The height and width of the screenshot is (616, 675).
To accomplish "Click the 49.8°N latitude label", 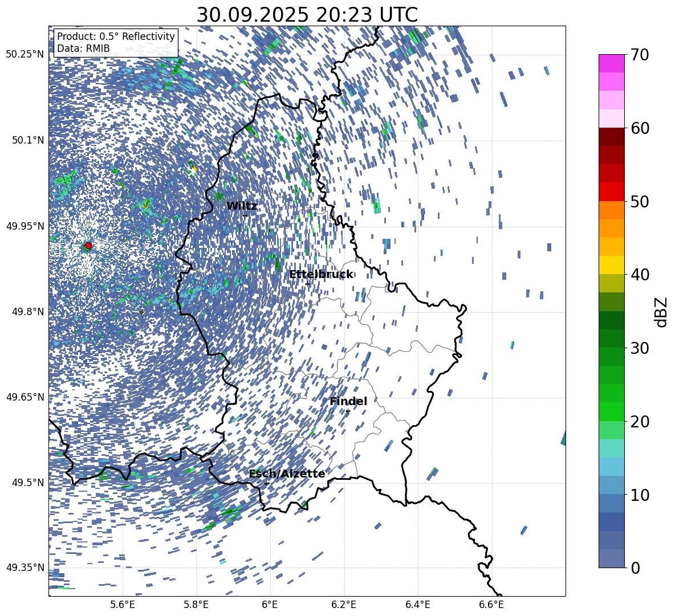I will (x=28, y=312).
